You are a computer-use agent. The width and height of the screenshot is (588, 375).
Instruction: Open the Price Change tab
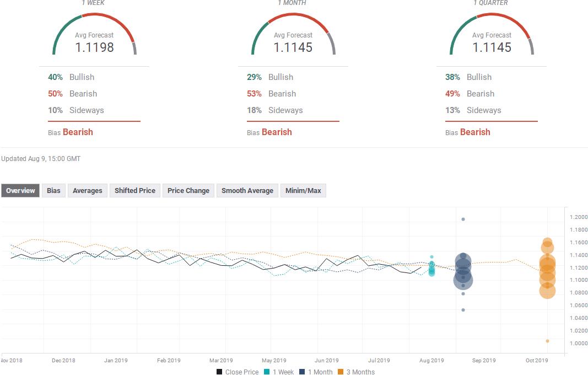pos(188,191)
